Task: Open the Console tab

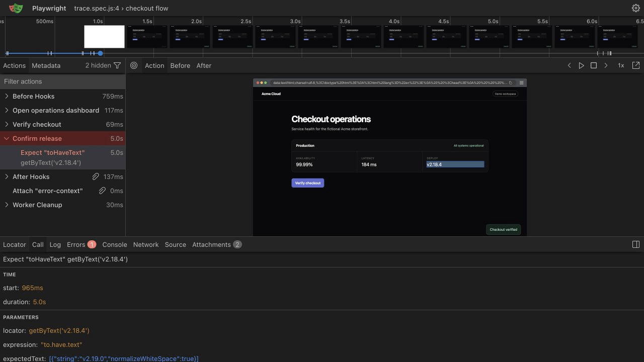Action: pos(115,244)
